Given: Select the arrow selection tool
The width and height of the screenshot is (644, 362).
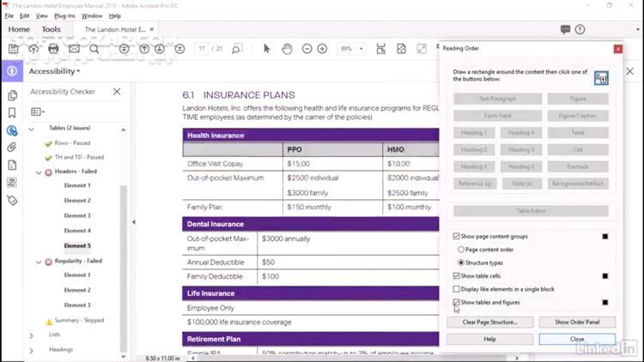Looking at the screenshot, I should (x=266, y=49).
